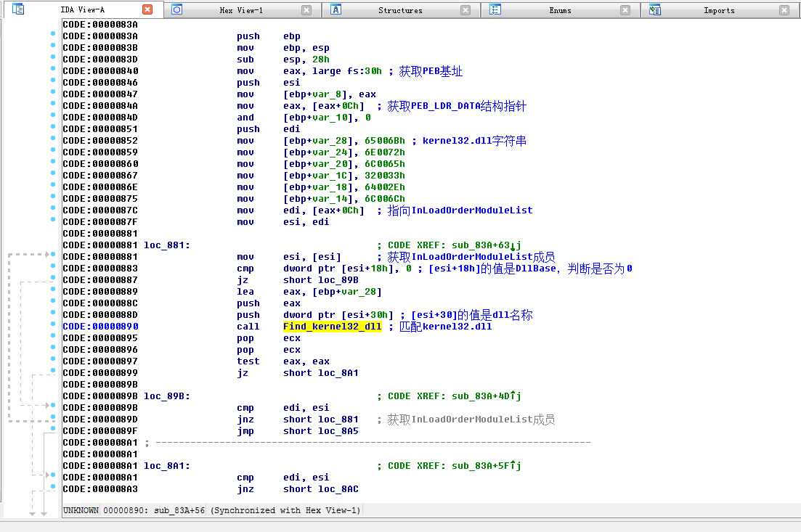
Task: Toggle breakpoint dot at address 00000881
Action: coord(52,254)
